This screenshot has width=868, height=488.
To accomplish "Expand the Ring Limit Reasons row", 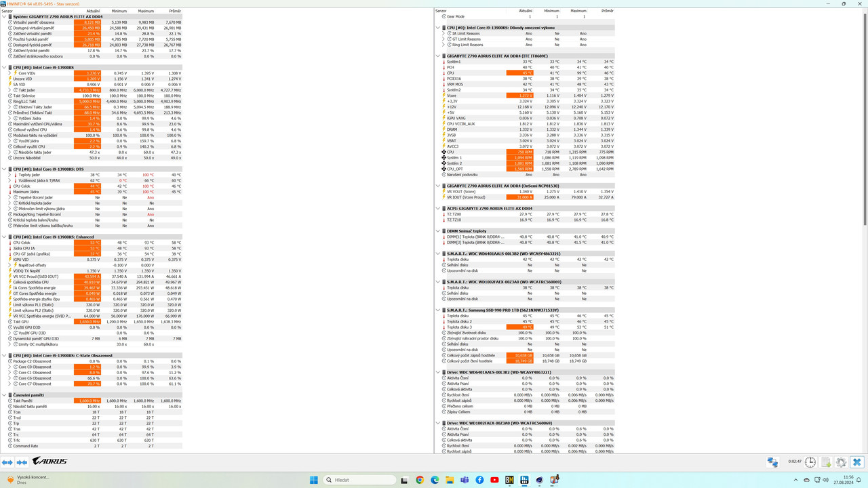I will [444, 45].
